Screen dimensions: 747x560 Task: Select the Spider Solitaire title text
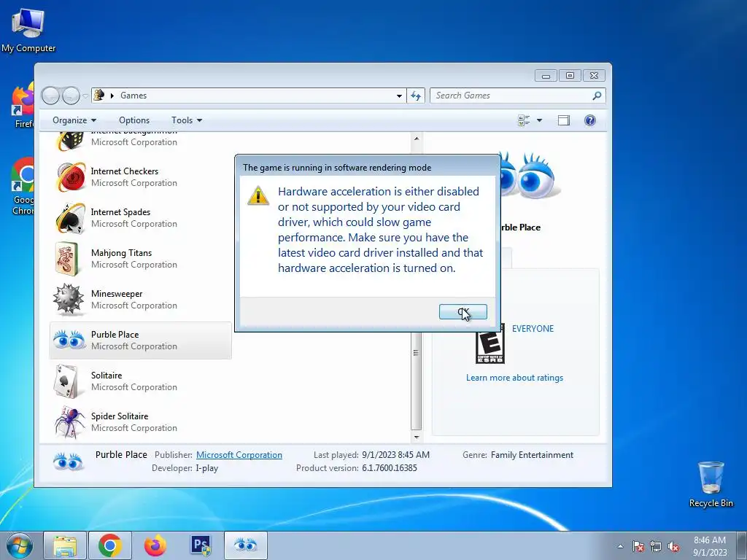[x=120, y=416]
